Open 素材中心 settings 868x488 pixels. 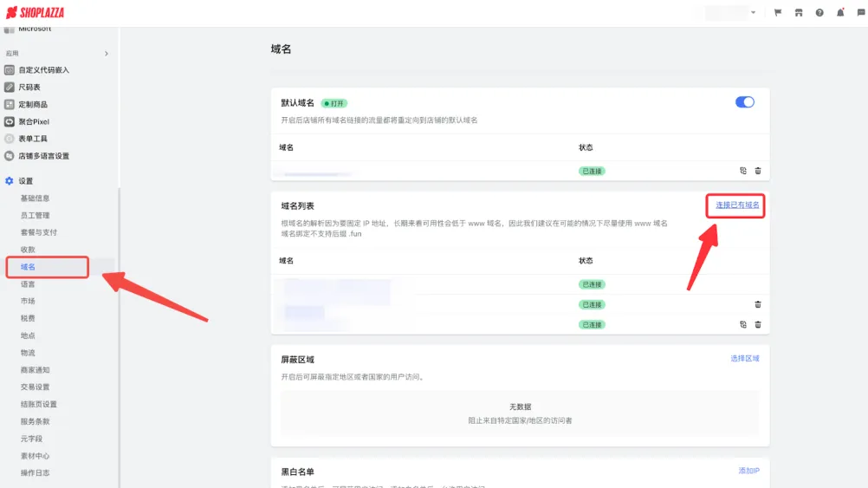point(35,455)
